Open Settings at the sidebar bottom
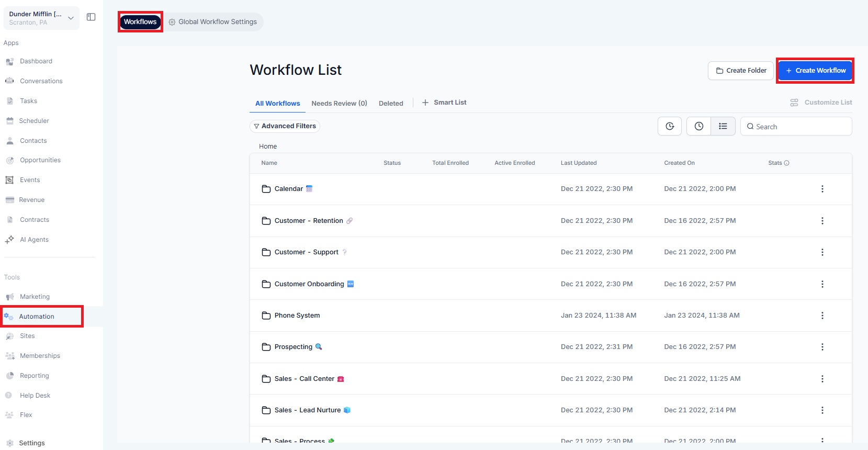Viewport: 868px width, 450px height. coord(31,443)
